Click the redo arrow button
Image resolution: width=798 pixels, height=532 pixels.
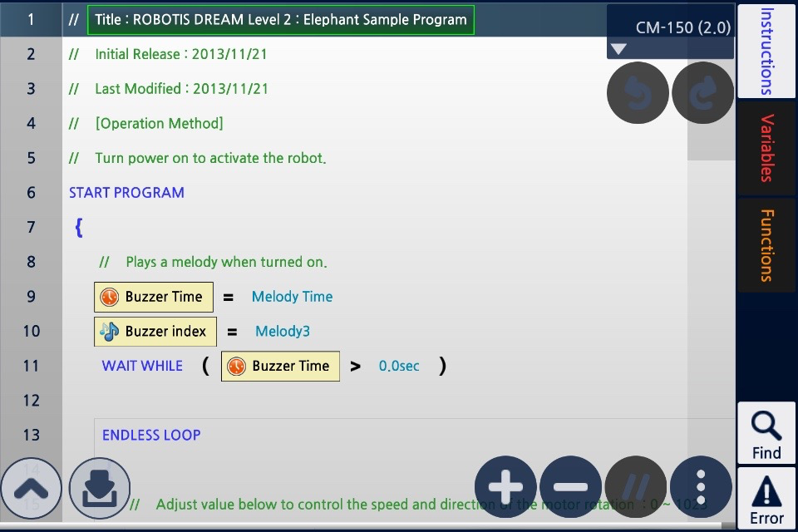pos(703,92)
